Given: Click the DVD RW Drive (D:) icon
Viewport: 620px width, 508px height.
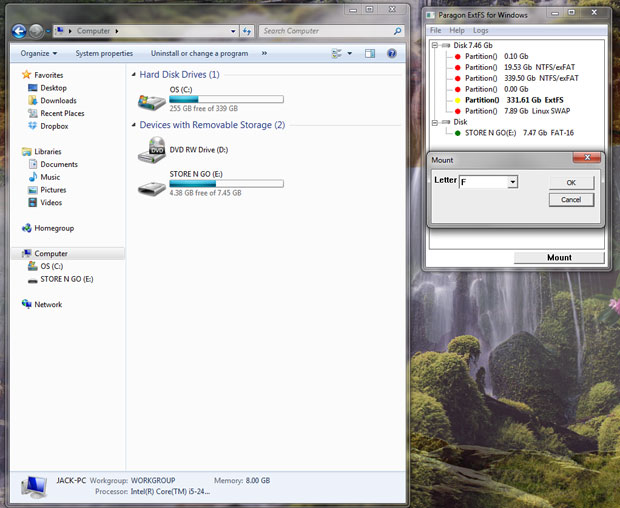Looking at the screenshot, I should (x=151, y=150).
